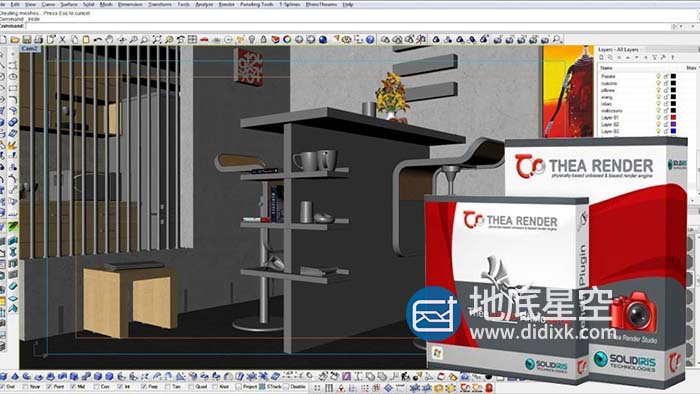Open help with blue question mark icon

(x=370, y=40)
